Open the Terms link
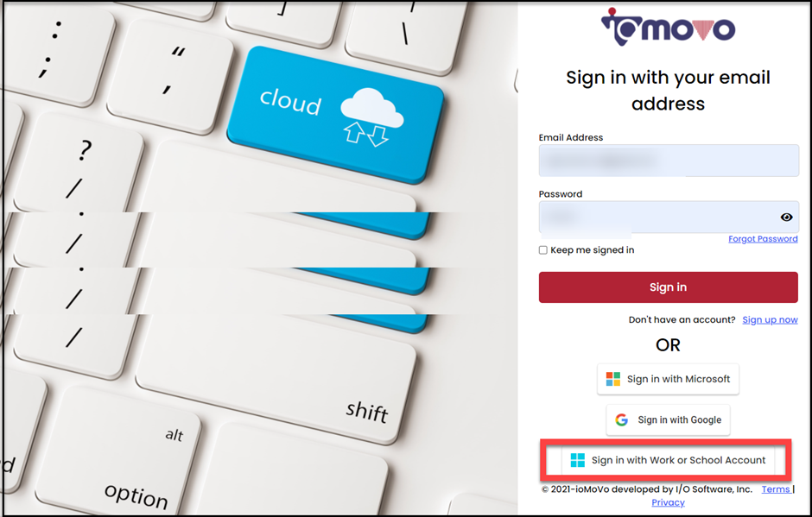 click(x=776, y=489)
